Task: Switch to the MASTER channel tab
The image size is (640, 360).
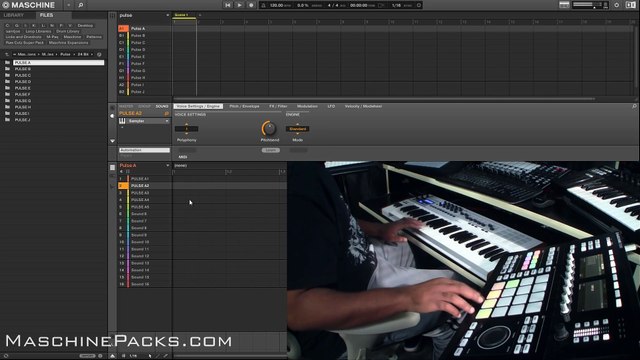Action: pyautogui.click(x=126, y=106)
